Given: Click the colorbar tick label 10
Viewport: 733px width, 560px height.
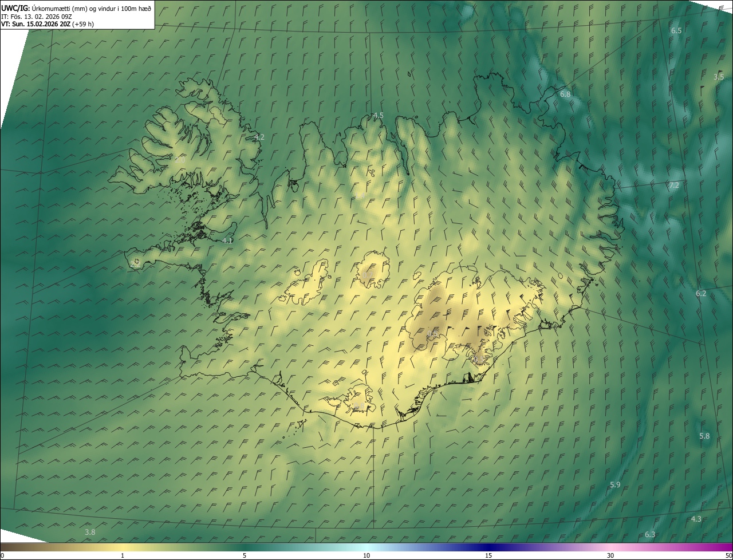Looking at the screenshot, I should click(x=366, y=555).
